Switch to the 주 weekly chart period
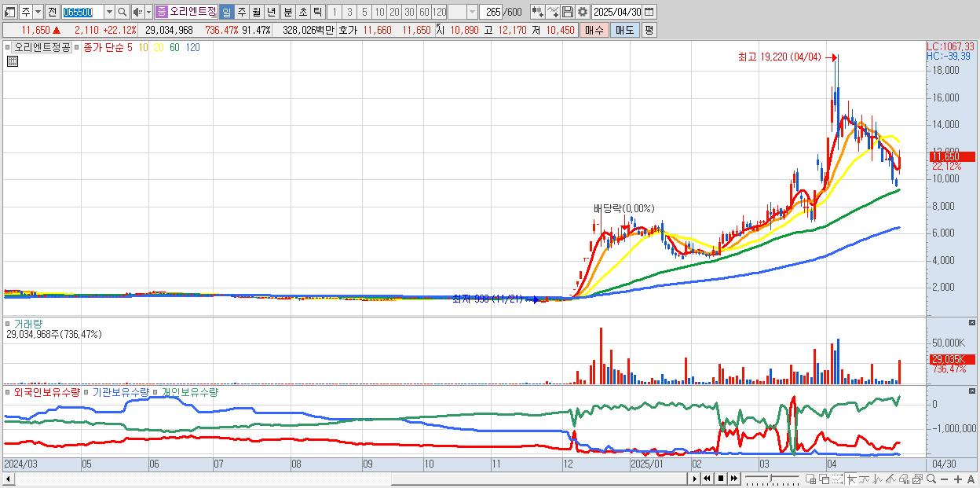This screenshot has height=488, width=980. pyautogui.click(x=241, y=12)
